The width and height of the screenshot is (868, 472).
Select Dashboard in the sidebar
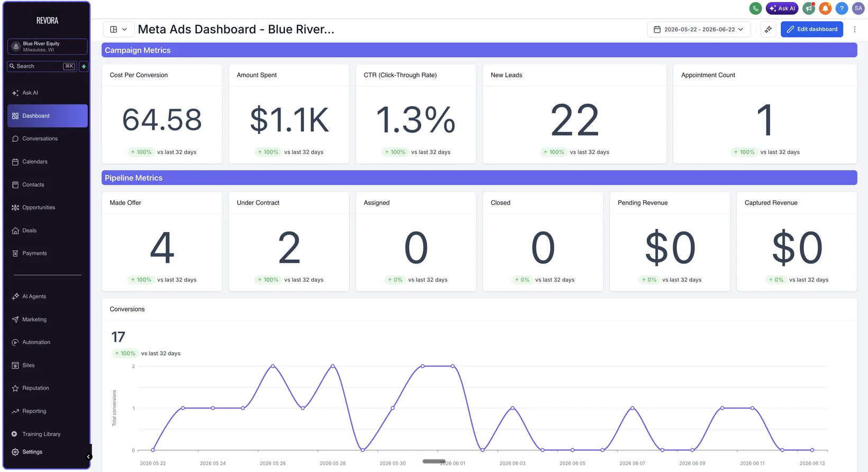point(48,115)
